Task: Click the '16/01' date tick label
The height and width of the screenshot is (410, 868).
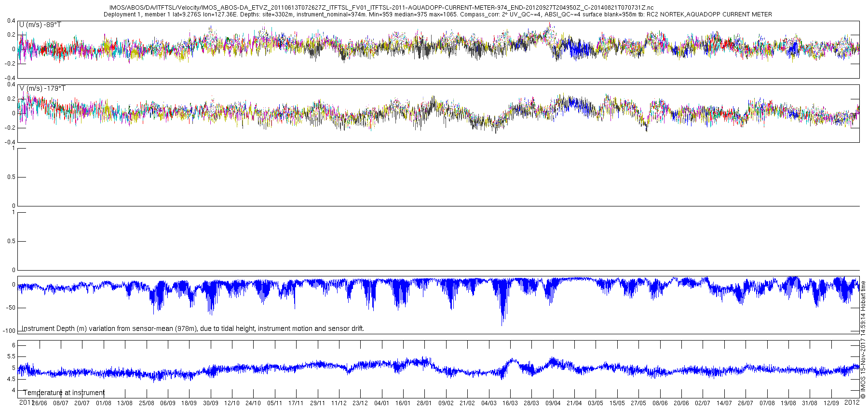Action: point(403,403)
